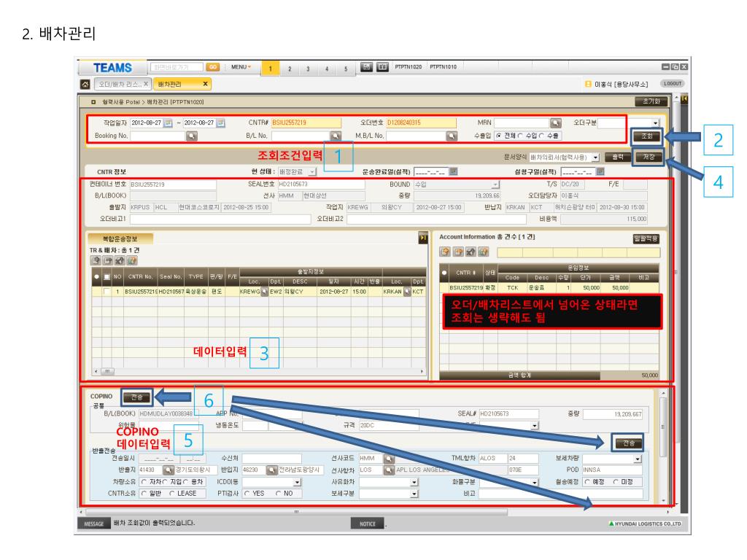Click the home icon left of the tabs
This screenshot has width=747, height=560.
85,85
